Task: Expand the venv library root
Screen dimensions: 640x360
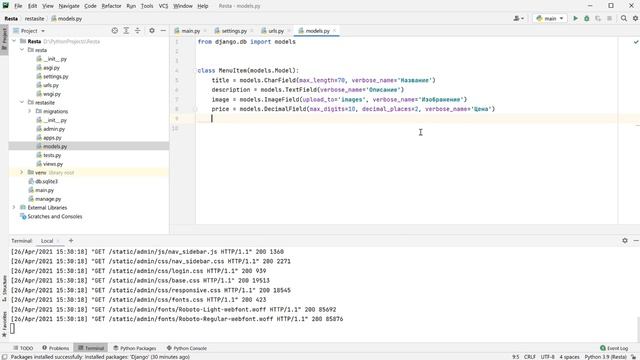Action: 22,173
